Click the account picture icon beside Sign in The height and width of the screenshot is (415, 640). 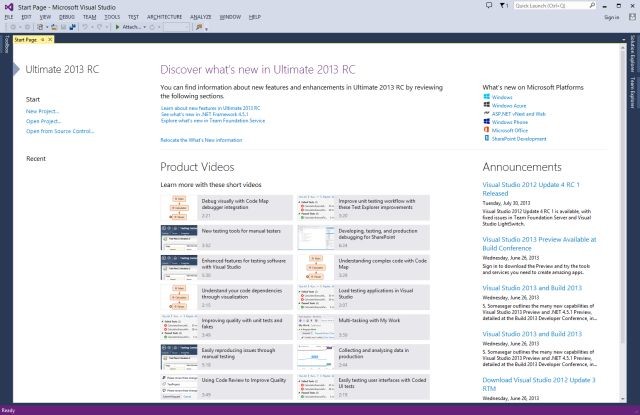click(x=632, y=17)
